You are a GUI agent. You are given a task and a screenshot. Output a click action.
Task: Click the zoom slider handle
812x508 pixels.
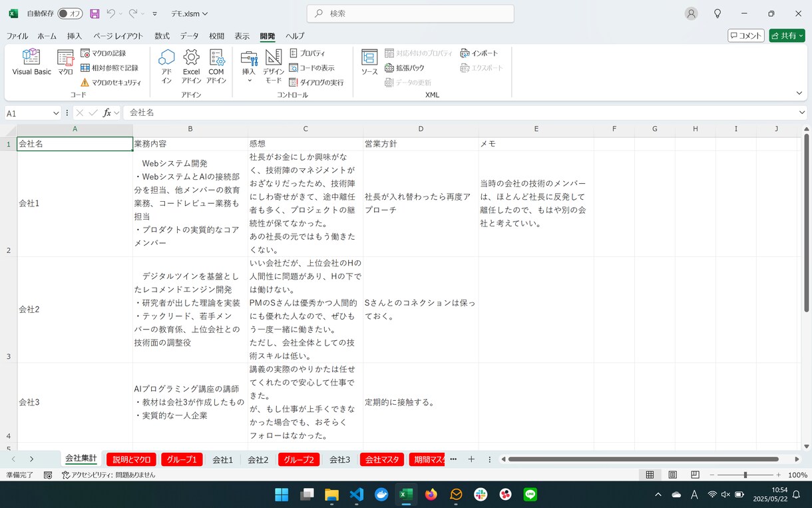pos(745,475)
